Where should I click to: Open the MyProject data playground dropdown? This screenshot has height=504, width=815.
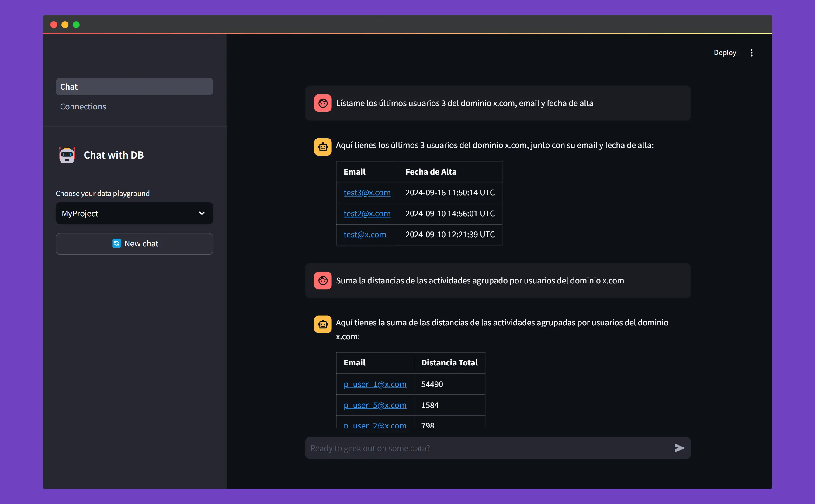pos(134,213)
